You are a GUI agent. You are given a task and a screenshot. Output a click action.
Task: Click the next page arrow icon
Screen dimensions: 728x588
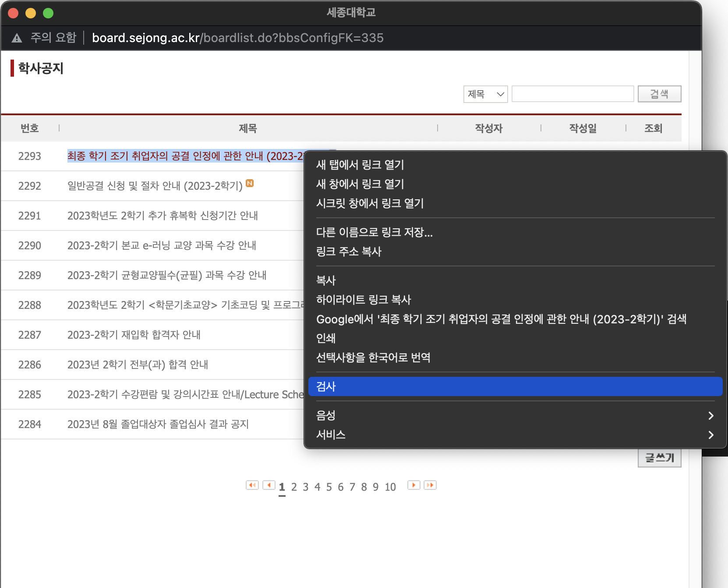click(413, 485)
